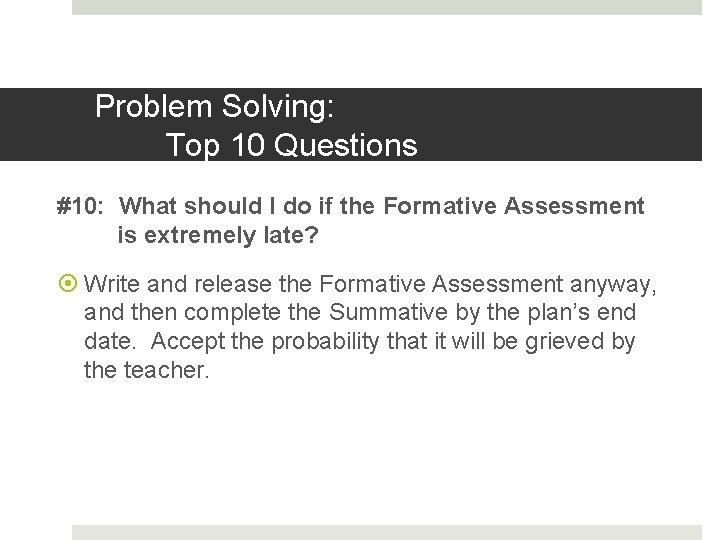The width and height of the screenshot is (720, 540).
Task: Select 'Formative Assessment anyway,' in bullet text
Action: pos(488,285)
